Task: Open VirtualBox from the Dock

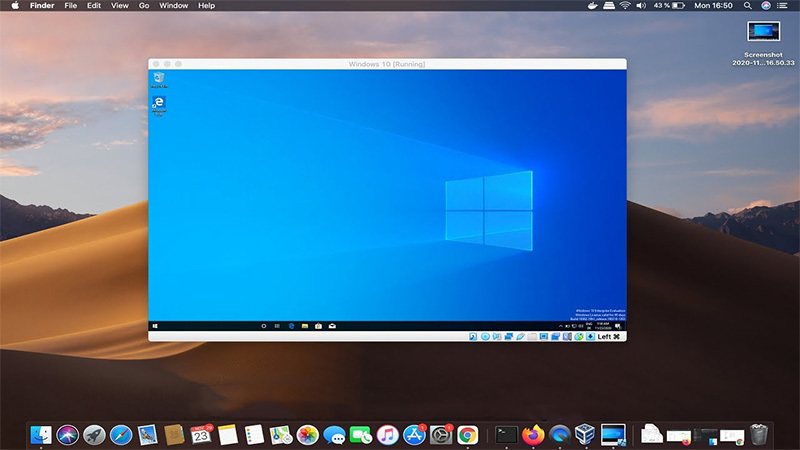Action: point(585,435)
